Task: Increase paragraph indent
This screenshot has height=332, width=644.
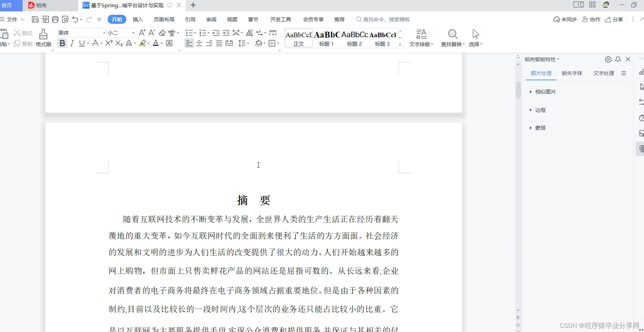Action: [x=226, y=33]
